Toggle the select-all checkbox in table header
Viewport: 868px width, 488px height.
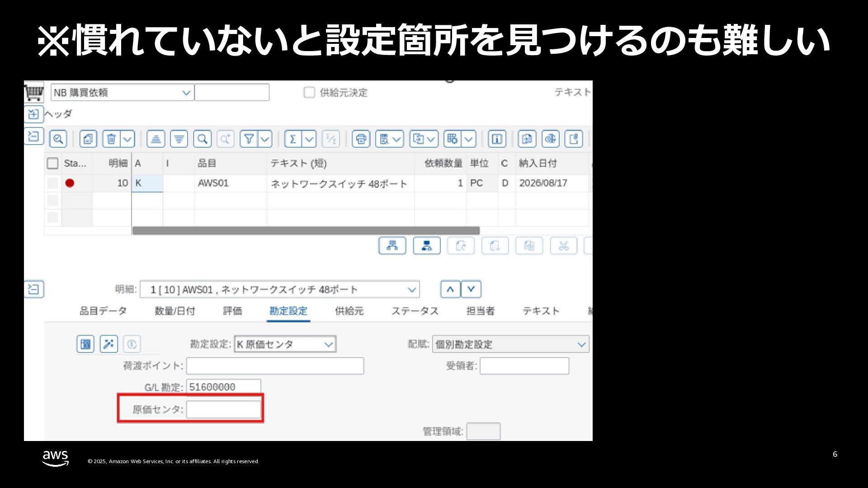click(53, 163)
